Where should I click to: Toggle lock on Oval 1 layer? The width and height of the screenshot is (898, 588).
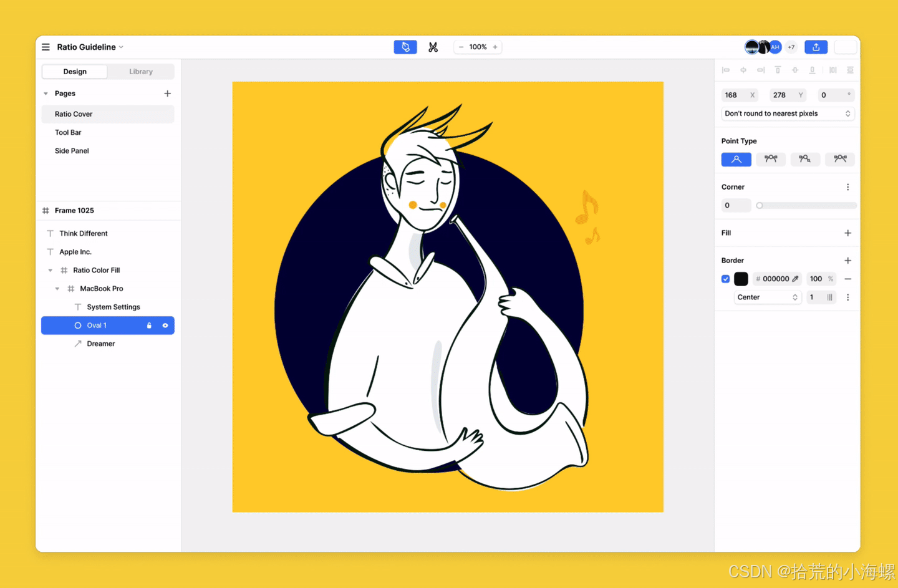click(149, 325)
